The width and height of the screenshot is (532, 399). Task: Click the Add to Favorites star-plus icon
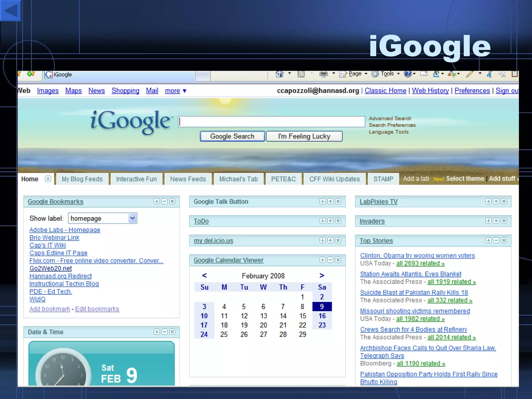point(31,74)
